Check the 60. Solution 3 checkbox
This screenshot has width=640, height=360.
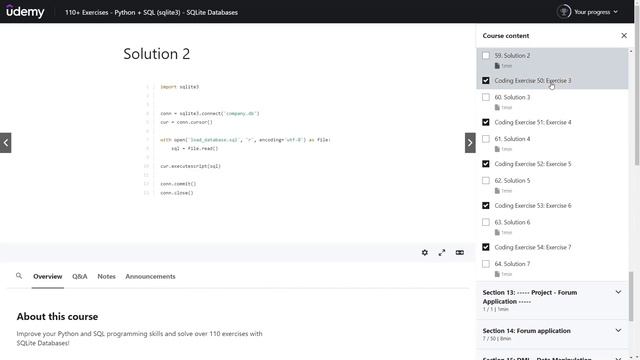[x=486, y=97]
